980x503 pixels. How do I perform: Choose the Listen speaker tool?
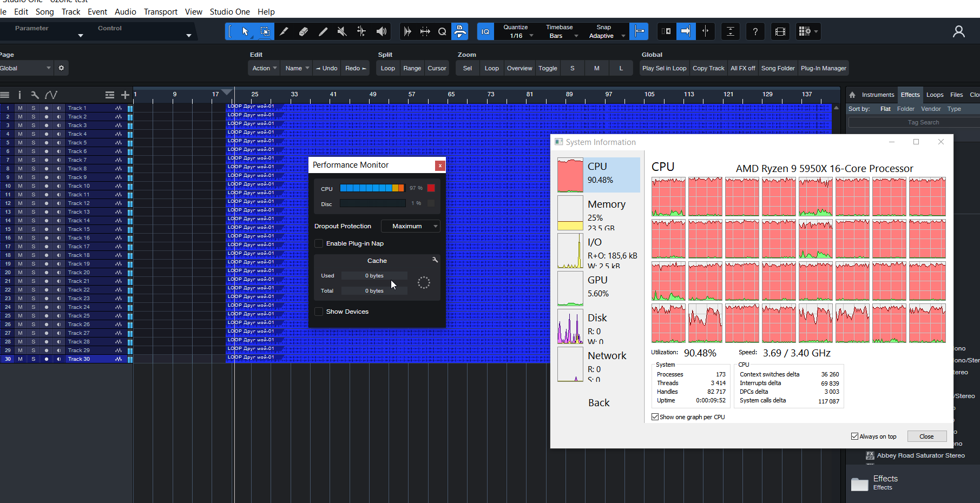(381, 31)
